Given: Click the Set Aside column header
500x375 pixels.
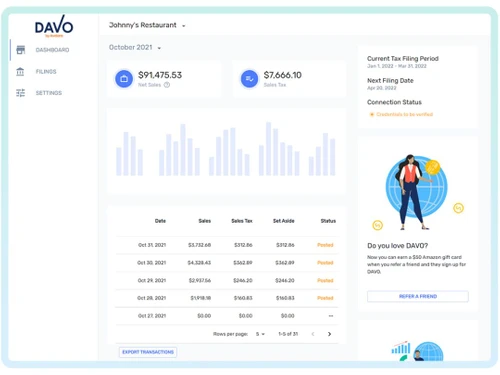Looking at the screenshot, I should click(284, 221).
